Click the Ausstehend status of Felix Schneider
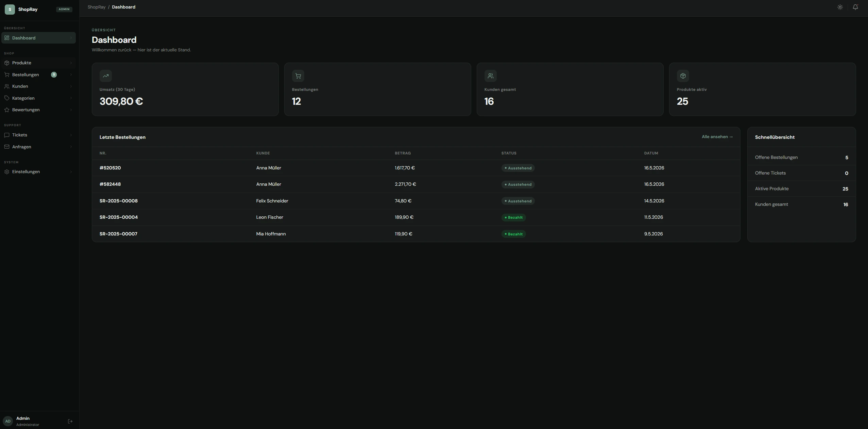 click(518, 201)
